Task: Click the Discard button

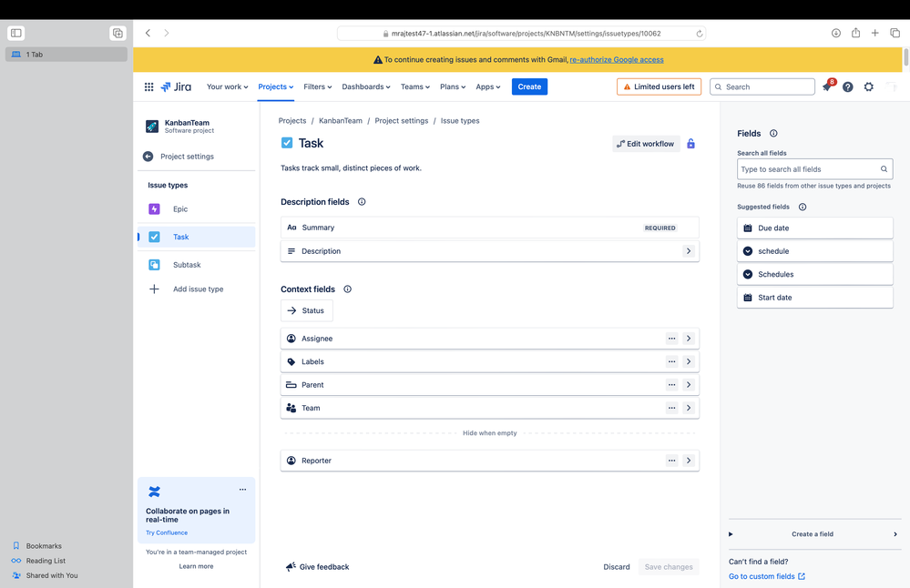Action: (x=617, y=567)
